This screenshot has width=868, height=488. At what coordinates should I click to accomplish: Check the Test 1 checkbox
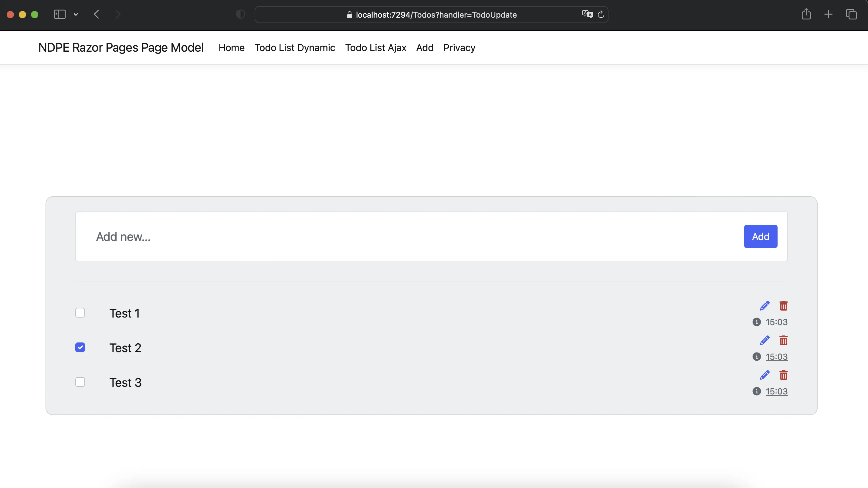[x=80, y=313]
